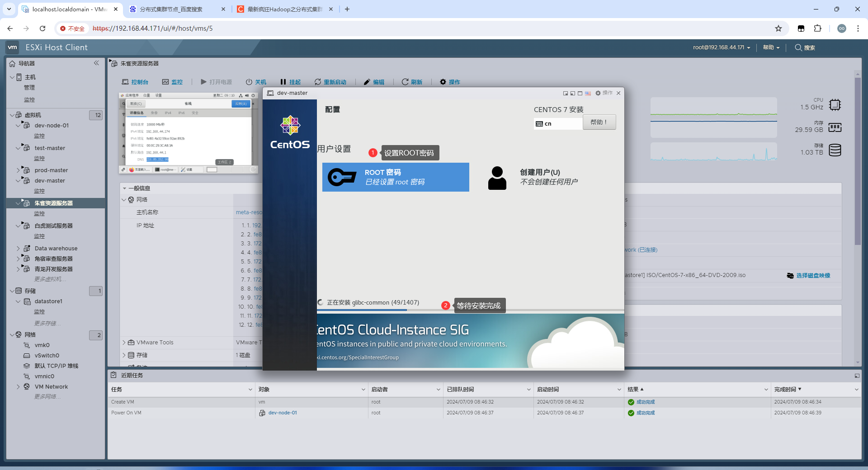
Task: Select dev-node-01 in navigator tree
Action: point(52,126)
